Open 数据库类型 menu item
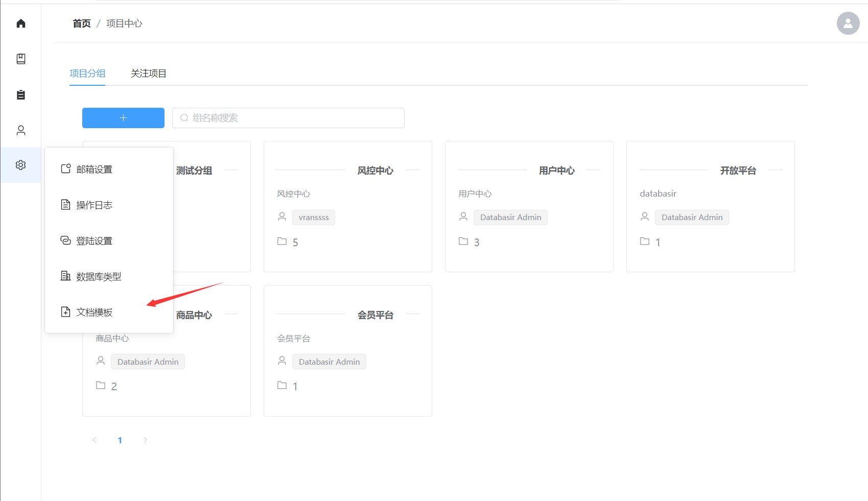The image size is (868, 501). click(98, 277)
